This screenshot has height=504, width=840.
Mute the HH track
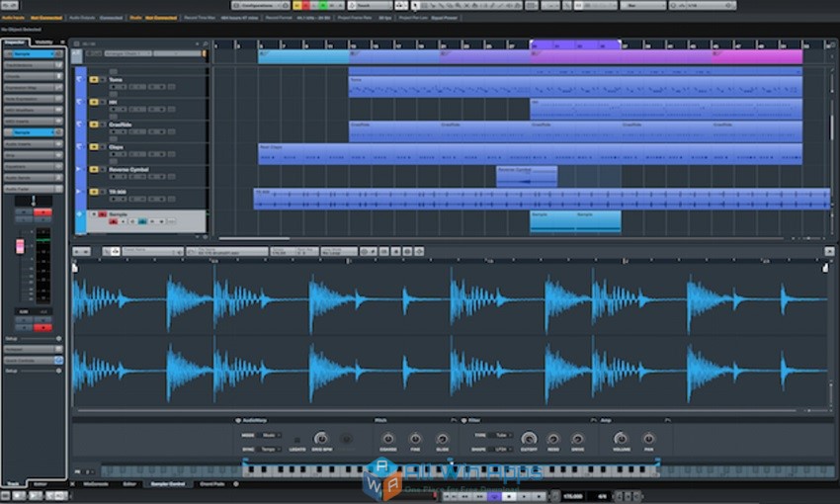pyautogui.click(x=94, y=103)
